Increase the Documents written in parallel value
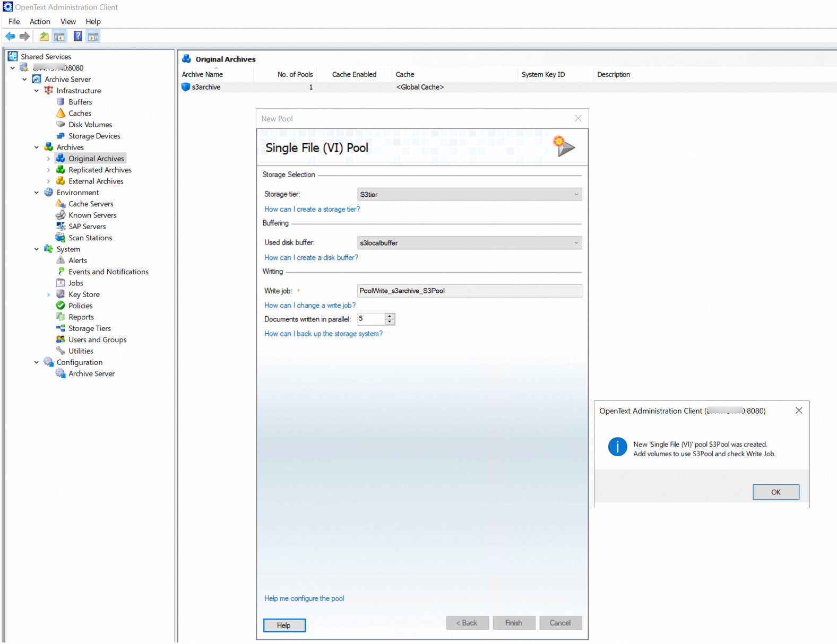This screenshot has height=644, width=837. tap(390, 316)
